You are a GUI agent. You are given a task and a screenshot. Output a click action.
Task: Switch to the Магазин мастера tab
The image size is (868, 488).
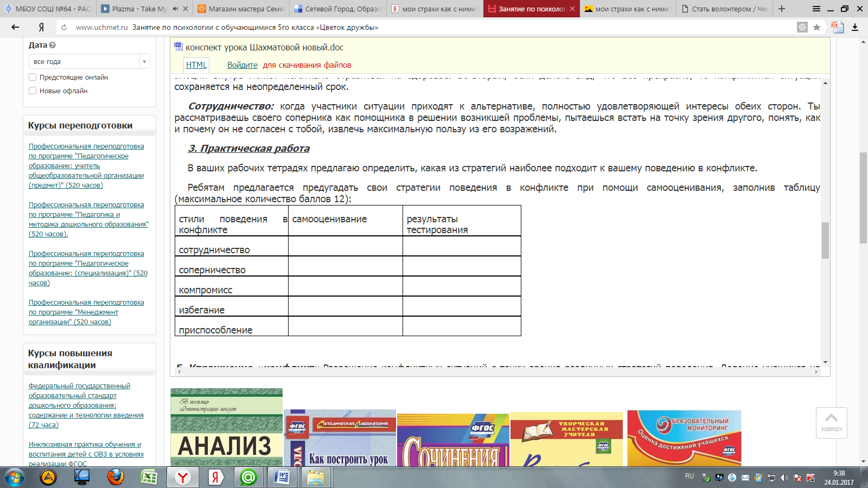tap(241, 9)
